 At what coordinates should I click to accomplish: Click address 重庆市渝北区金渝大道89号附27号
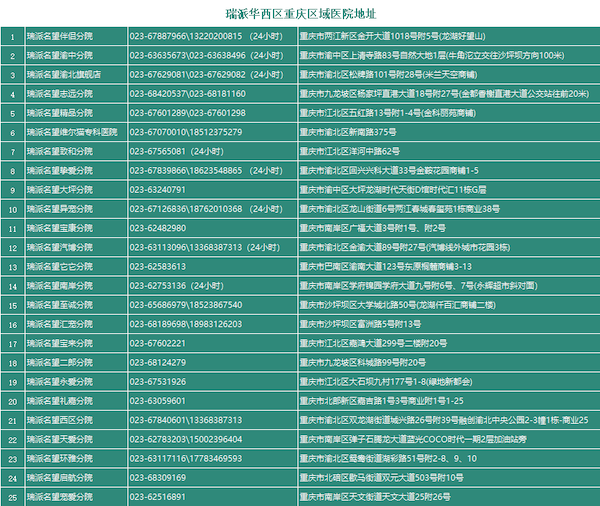tap(405, 248)
